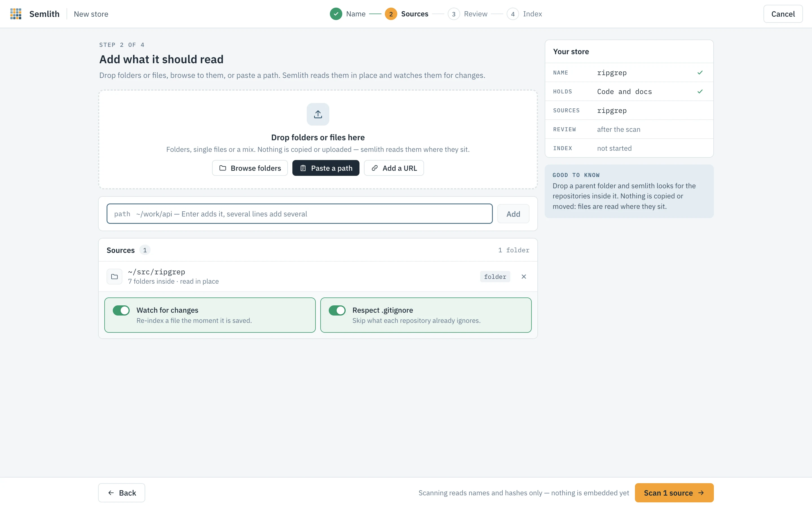Click 'Code and docs' value in Your store

(624, 91)
